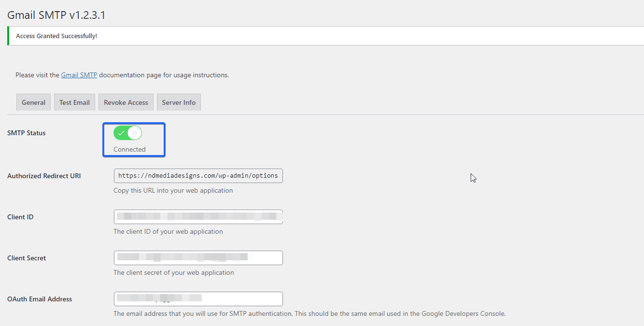
Task: Select the Server Info tab
Action: click(179, 102)
